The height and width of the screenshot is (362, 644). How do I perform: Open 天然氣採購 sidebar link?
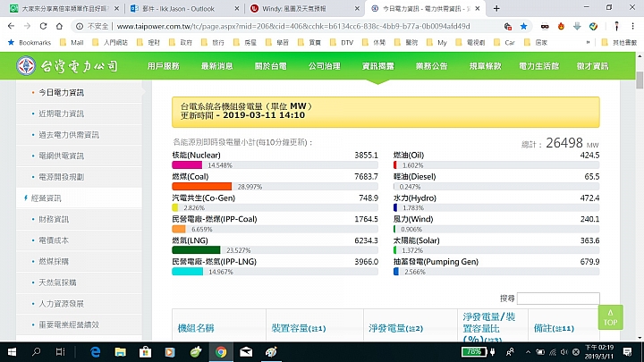point(57,282)
